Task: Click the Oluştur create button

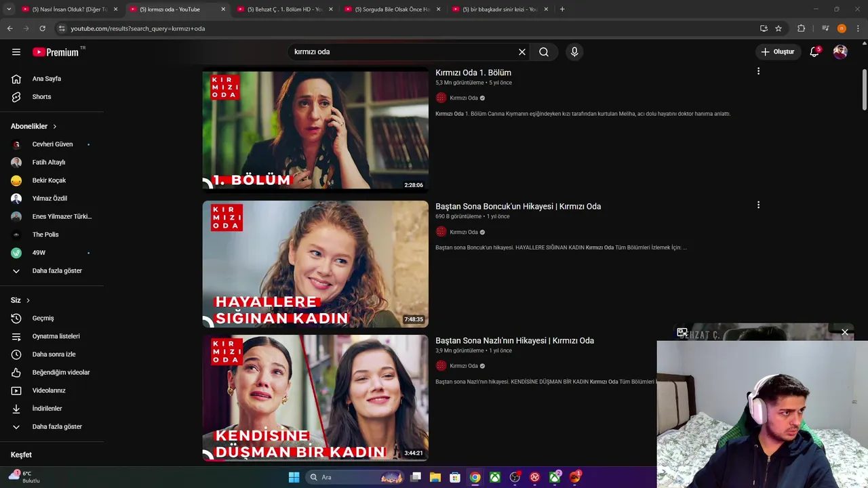Action: tap(777, 52)
